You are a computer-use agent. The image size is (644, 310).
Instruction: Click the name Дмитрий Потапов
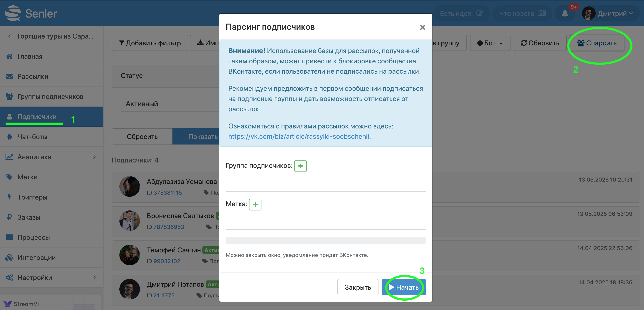175,284
